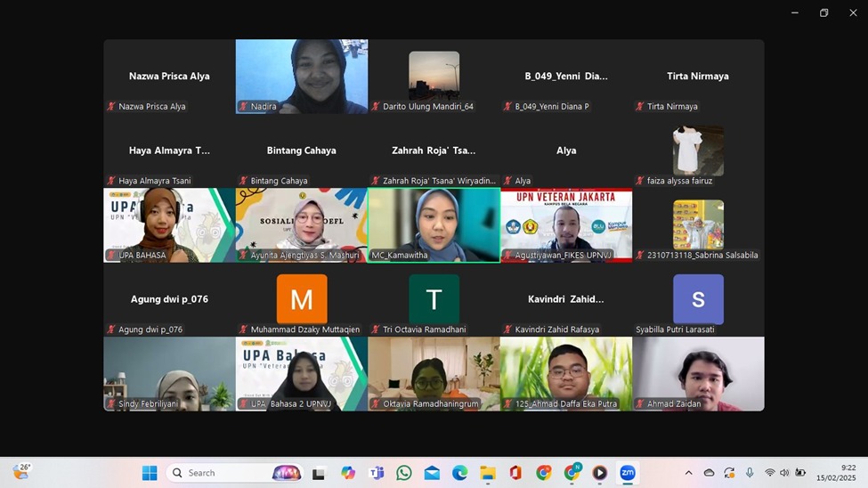This screenshot has height=488, width=868.
Task: Show hidden icons in system tray
Action: [x=688, y=473]
